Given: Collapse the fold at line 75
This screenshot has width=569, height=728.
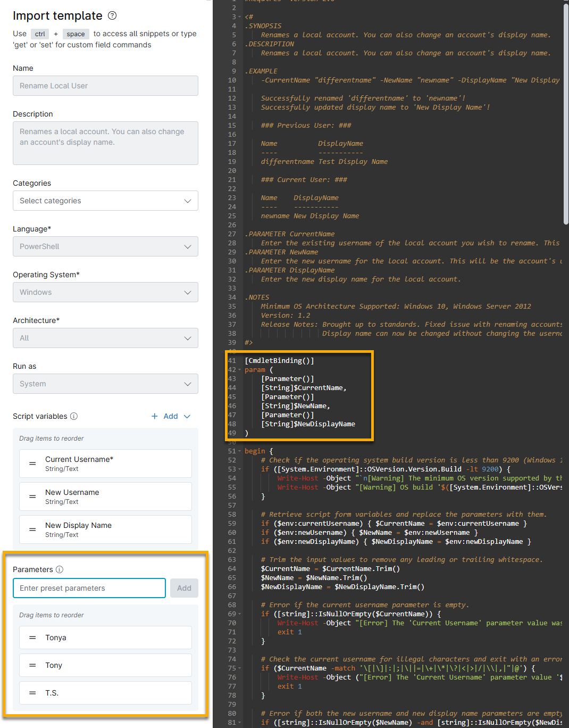Looking at the screenshot, I should pos(240,668).
